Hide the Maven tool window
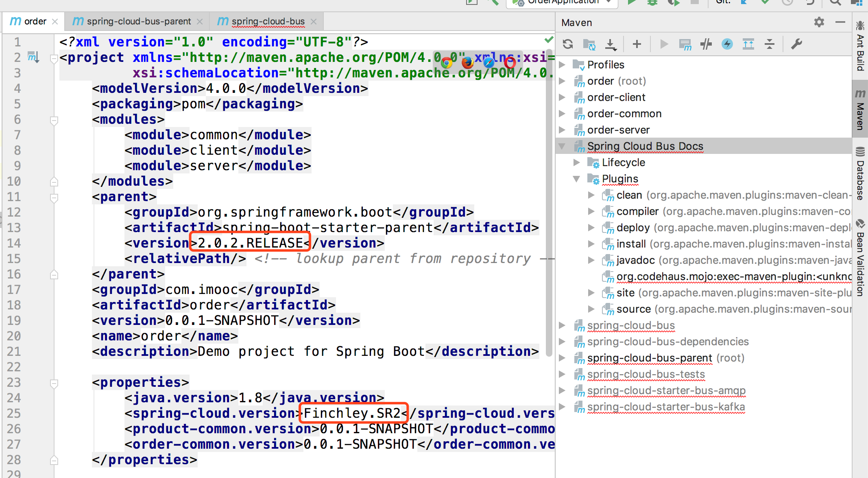Image resolution: width=868 pixels, height=478 pixels. [x=840, y=22]
